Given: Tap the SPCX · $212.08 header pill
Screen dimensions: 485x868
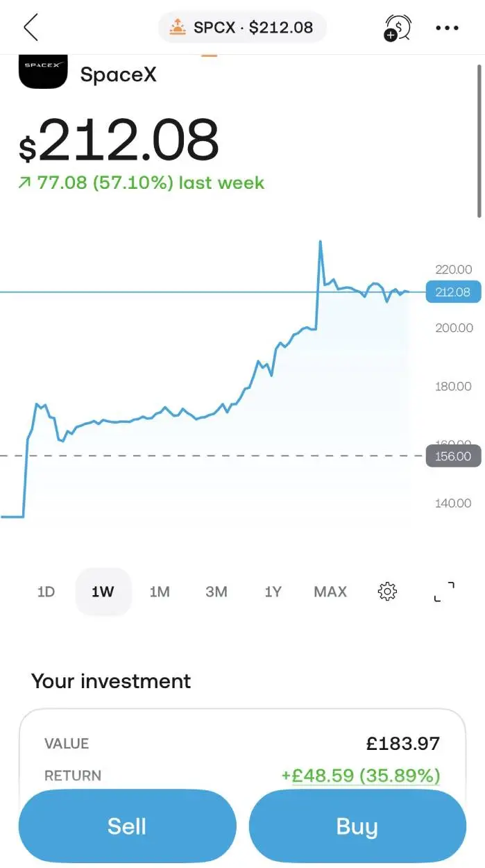Looking at the screenshot, I should coord(242,28).
